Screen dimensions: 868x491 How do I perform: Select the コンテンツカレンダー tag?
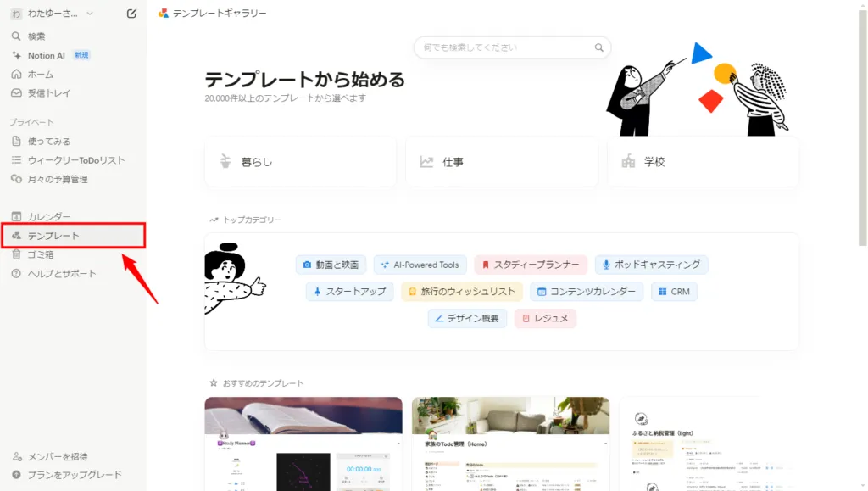(587, 291)
